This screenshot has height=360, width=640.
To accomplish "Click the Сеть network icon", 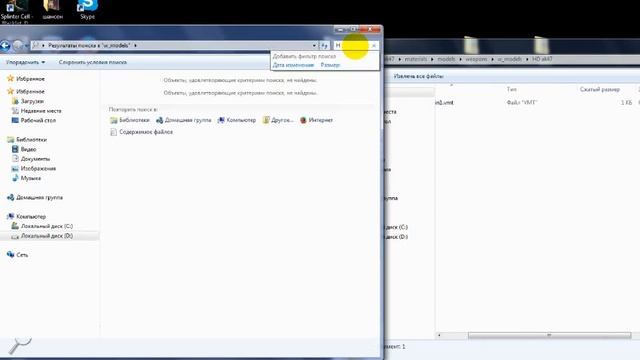I will click(x=11, y=254).
